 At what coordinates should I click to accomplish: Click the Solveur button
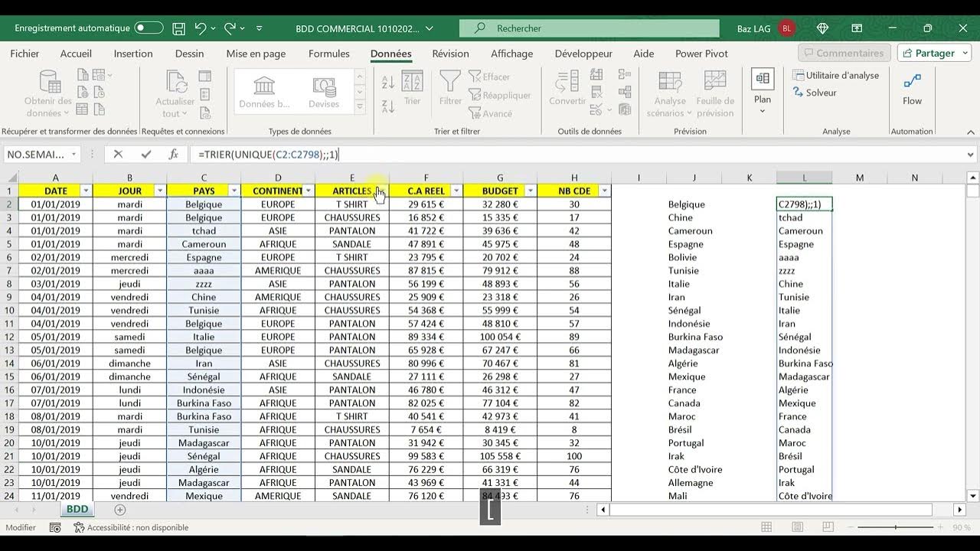(x=815, y=93)
